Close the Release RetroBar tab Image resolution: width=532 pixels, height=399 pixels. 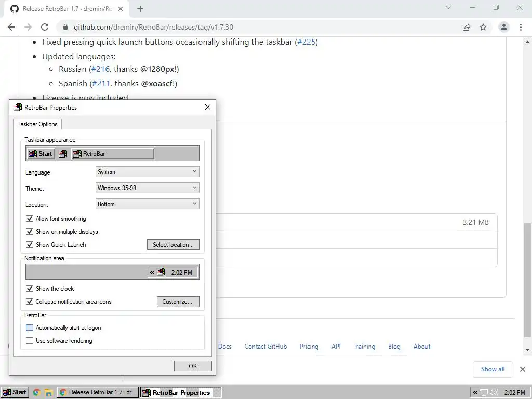[x=121, y=9]
